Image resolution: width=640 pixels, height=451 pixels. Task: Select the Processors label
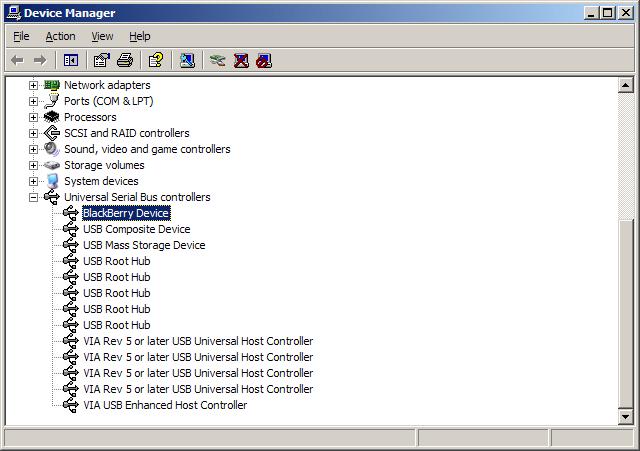[x=90, y=117]
